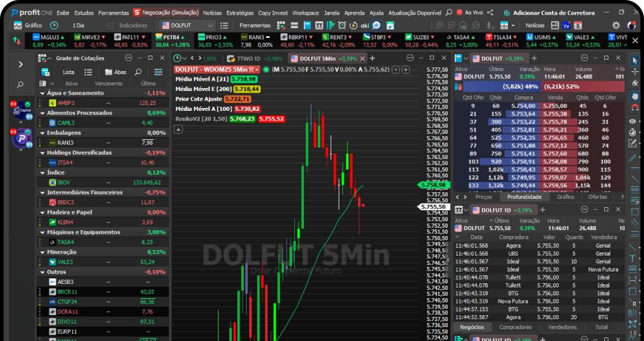
Task: Open the Exibir menu
Action: click(63, 13)
